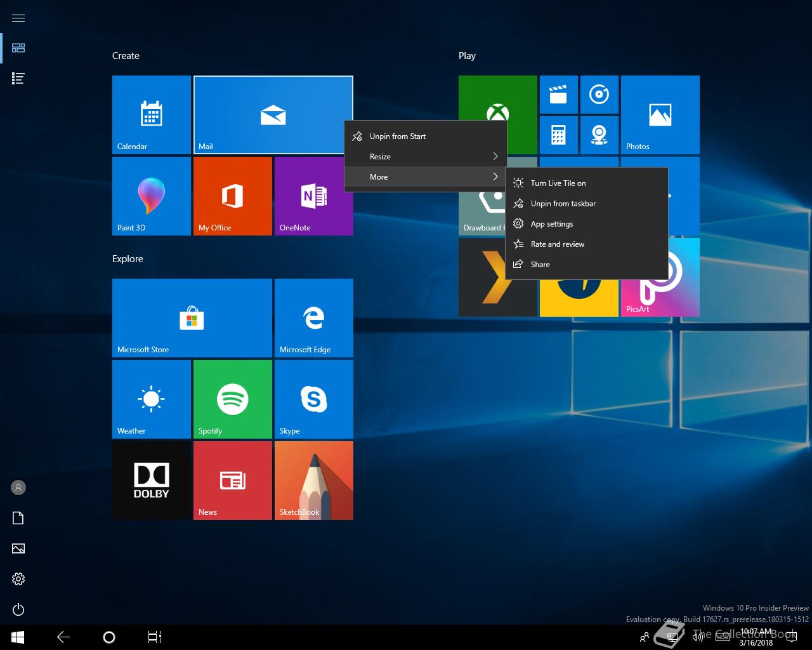Open the Weather tile
Image resolution: width=812 pixels, height=650 pixels.
[x=151, y=399]
